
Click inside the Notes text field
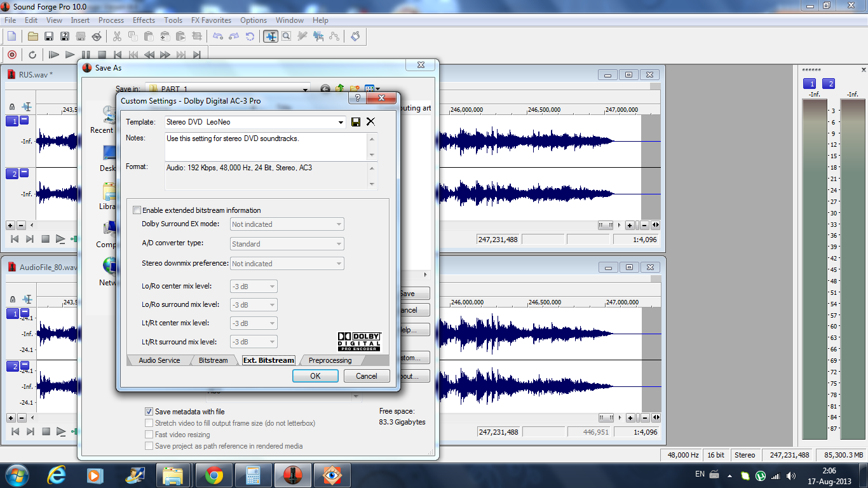tap(266, 147)
